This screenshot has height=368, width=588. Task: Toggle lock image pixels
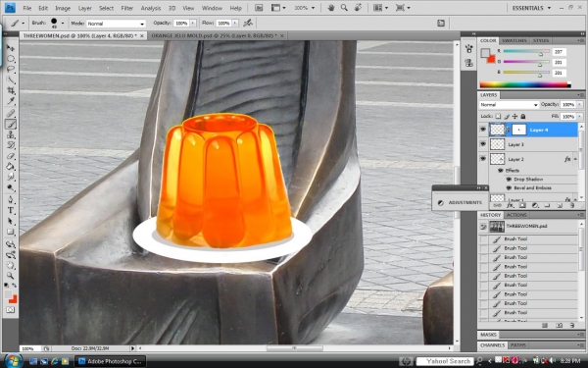[x=507, y=117]
